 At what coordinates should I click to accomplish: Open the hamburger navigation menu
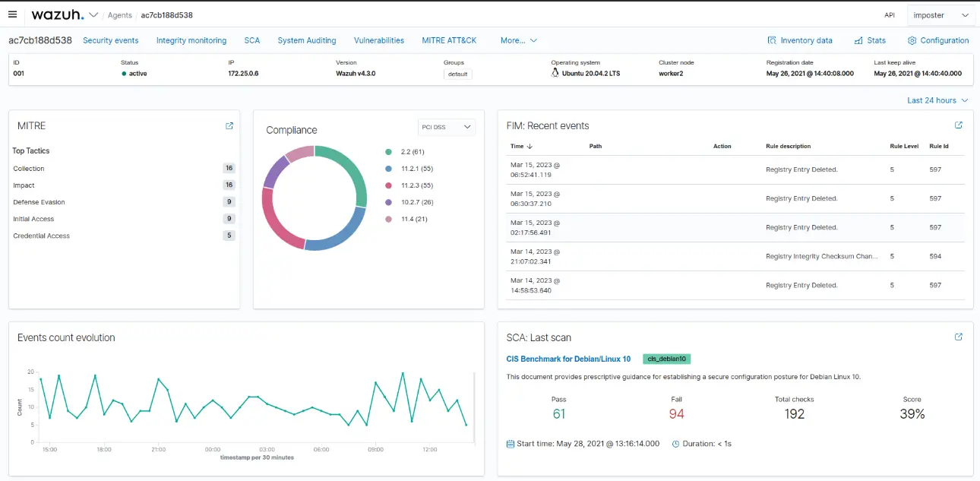click(13, 14)
